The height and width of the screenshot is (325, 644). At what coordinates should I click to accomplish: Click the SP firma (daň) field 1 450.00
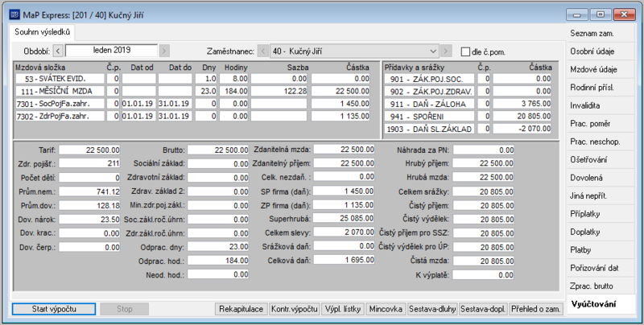345,191
